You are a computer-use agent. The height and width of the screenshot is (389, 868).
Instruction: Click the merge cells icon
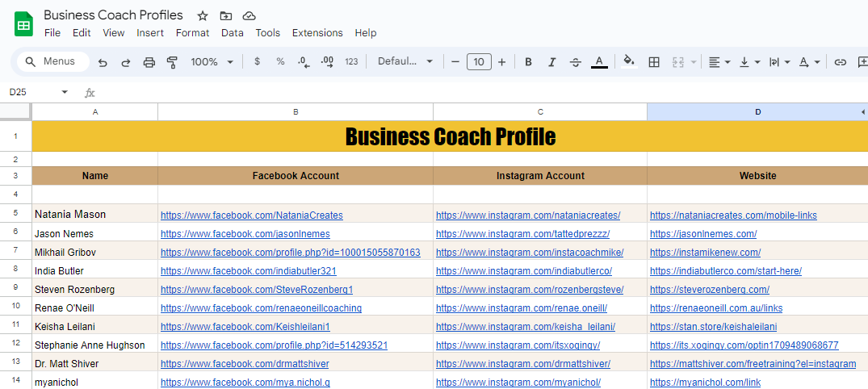[x=678, y=62]
